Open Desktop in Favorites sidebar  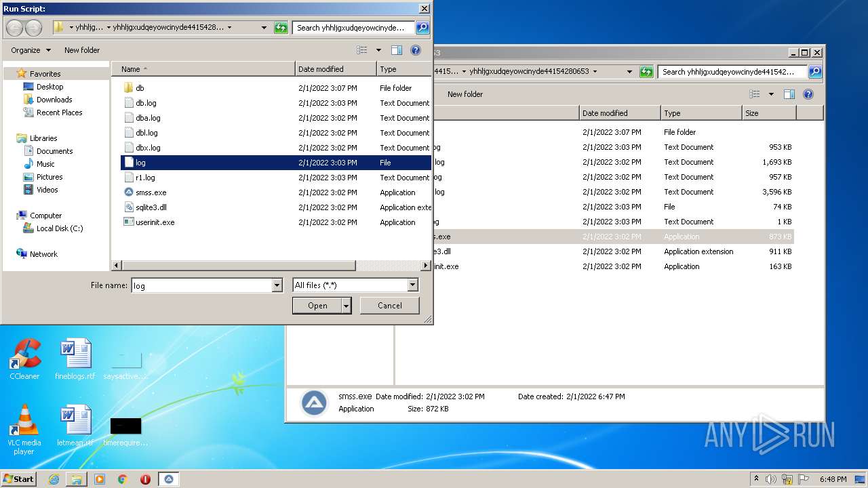50,87
